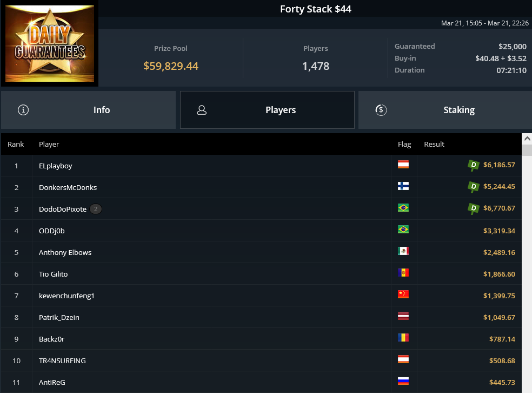Click the Romanian flag for Backz0r

pos(403,338)
